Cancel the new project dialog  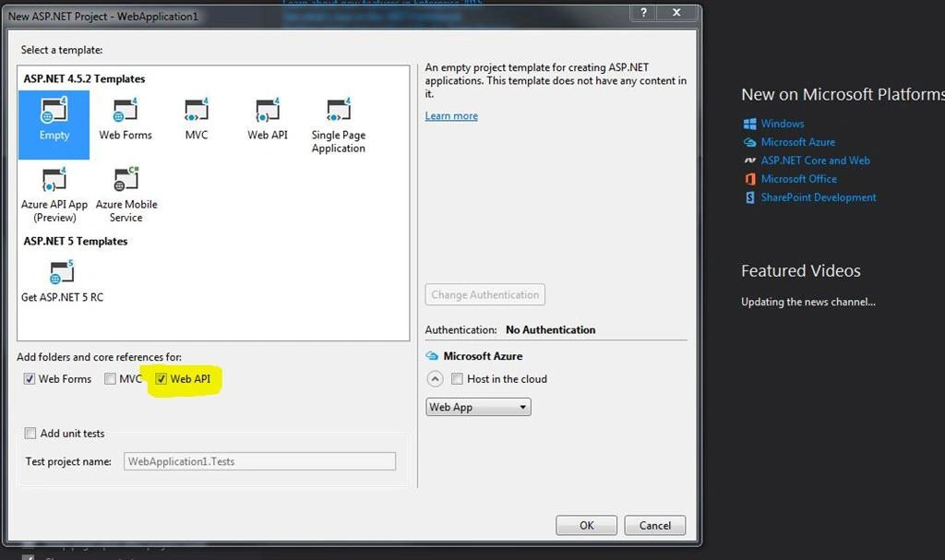(x=654, y=525)
